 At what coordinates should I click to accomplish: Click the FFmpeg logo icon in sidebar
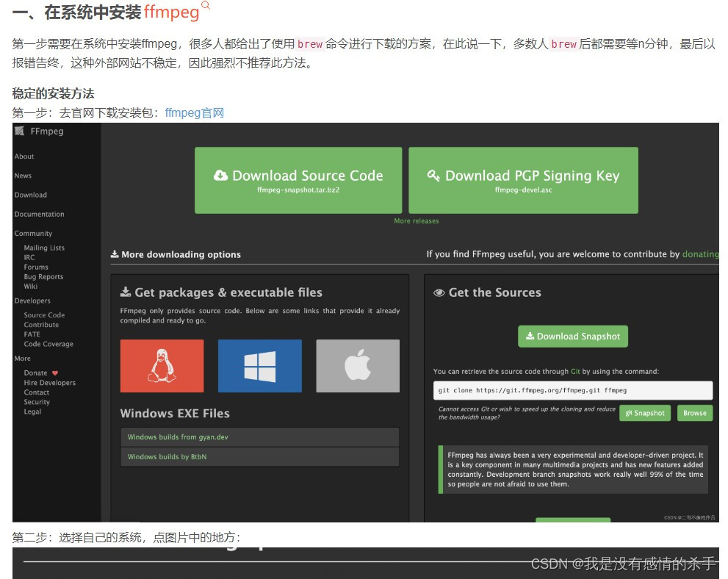coord(19,131)
